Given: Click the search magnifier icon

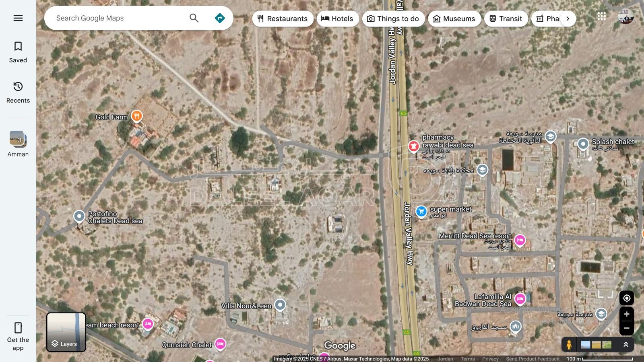Looking at the screenshot, I should [194, 18].
